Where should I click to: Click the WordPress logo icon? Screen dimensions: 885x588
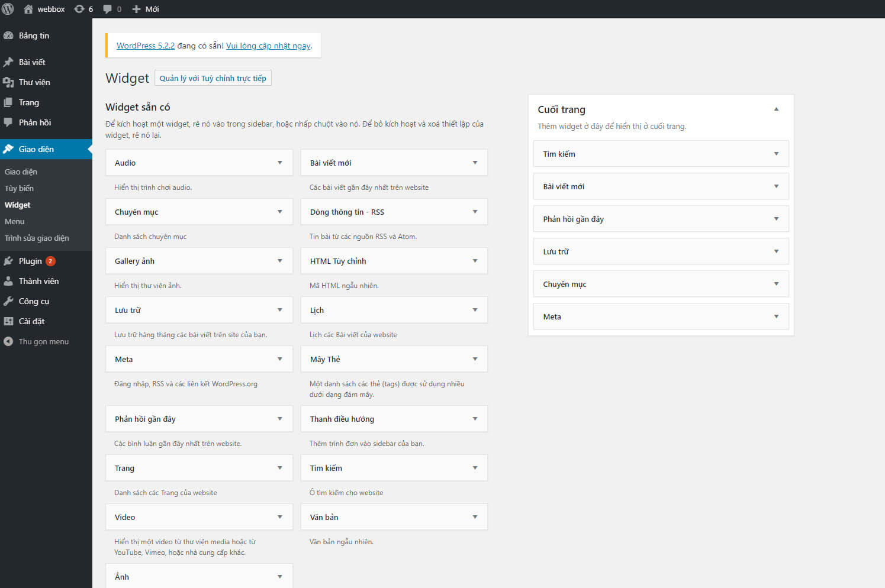(x=8, y=9)
